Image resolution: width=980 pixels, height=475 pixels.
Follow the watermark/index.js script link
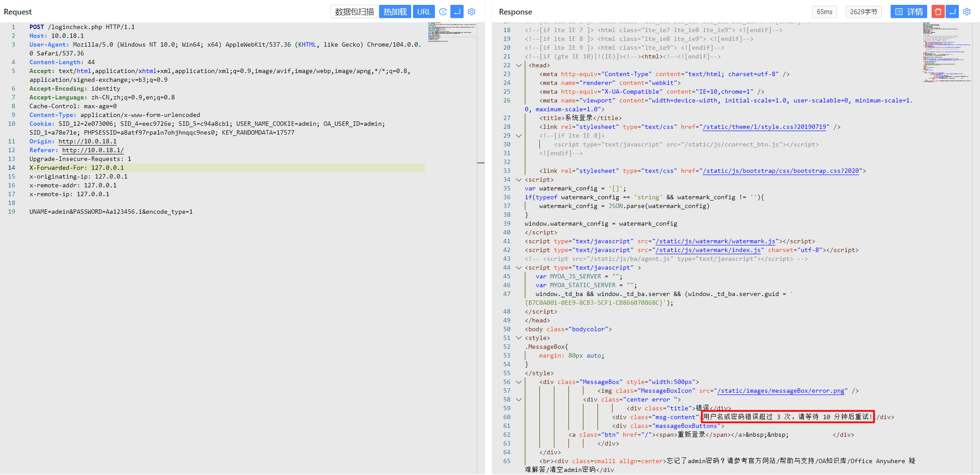[x=708, y=250]
